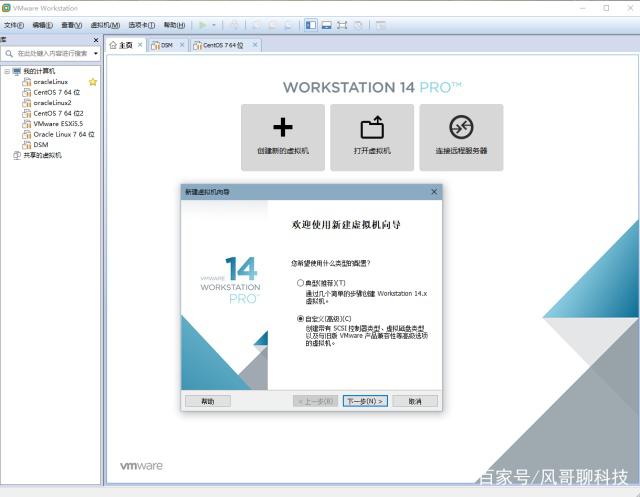Click the 打开虚拟机 tile icon

tap(371, 128)
